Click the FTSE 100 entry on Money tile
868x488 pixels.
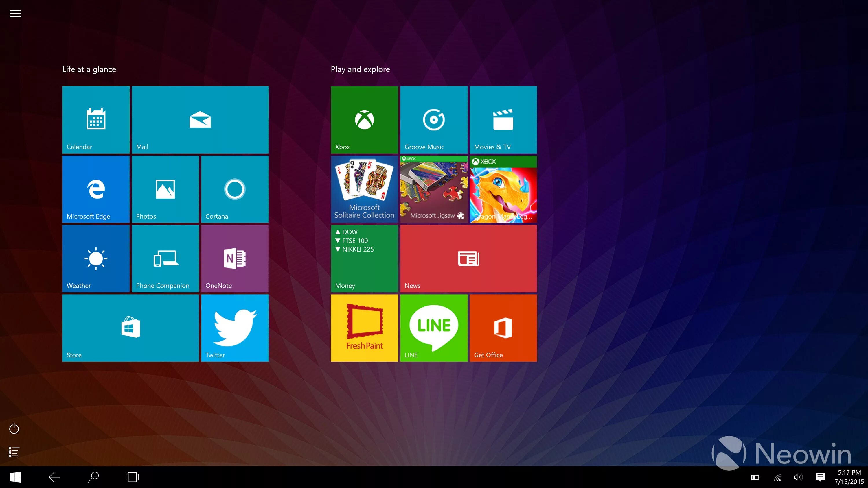352,241
